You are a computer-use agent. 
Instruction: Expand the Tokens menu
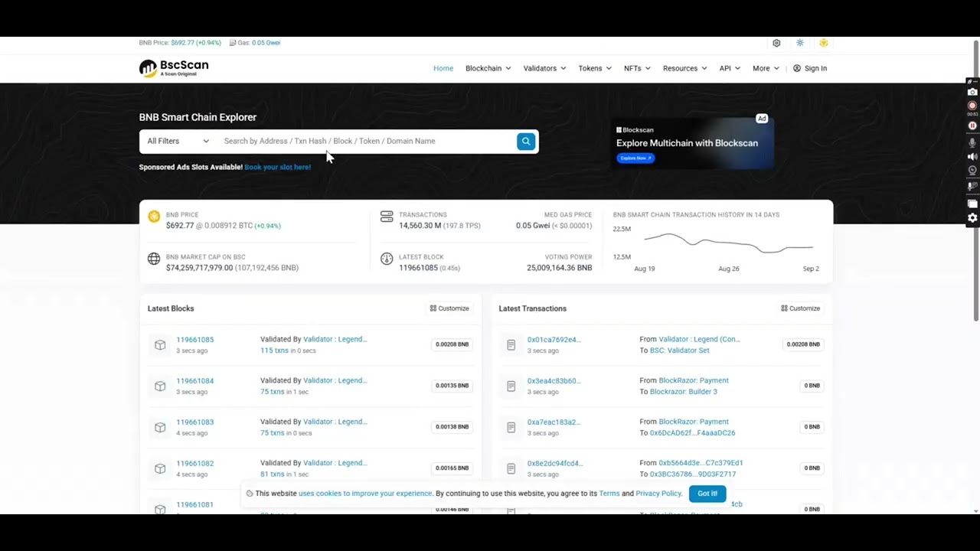[x=595, y=68]
